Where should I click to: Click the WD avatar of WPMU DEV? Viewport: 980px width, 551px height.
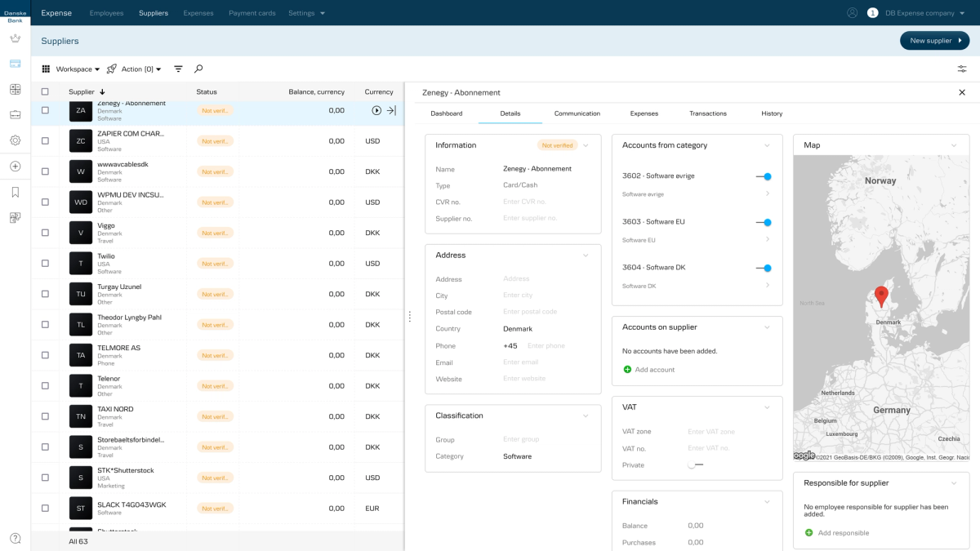click(81, 202)
